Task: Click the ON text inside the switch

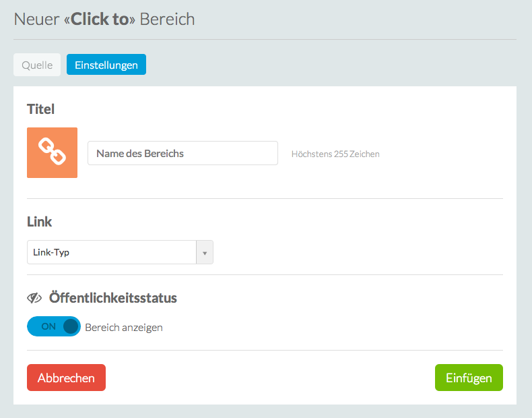Action: [48, 326]
